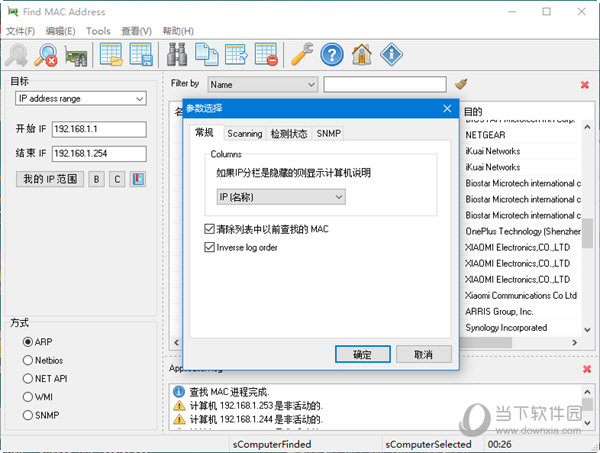
Task: Click the network card toolbar icon
Action: click(x=76, y=57)
